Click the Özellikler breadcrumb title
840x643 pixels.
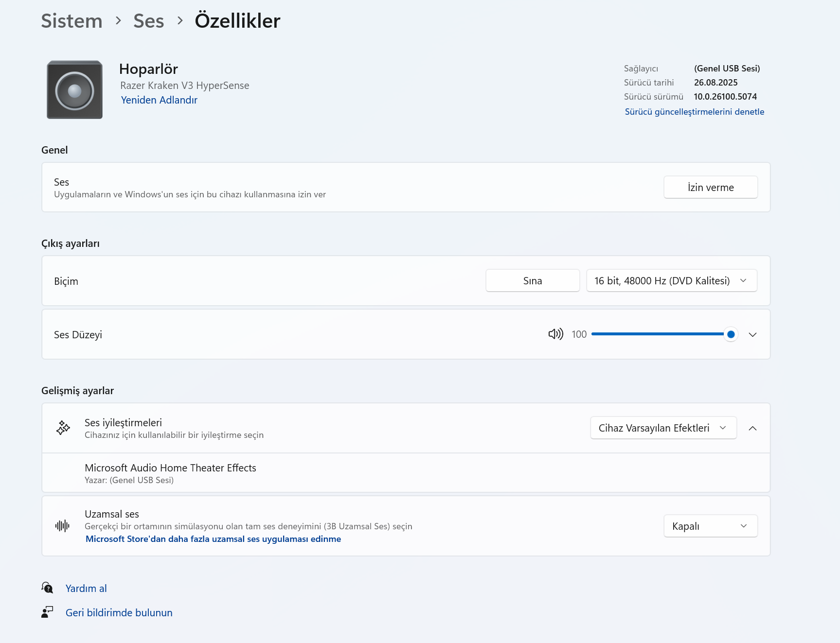[x=237, y=21]
